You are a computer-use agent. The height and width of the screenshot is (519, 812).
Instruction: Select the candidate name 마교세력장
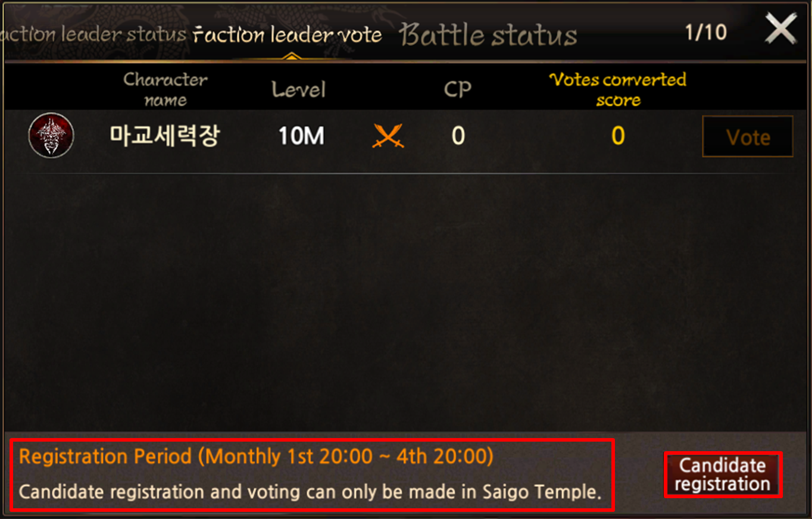165,136
